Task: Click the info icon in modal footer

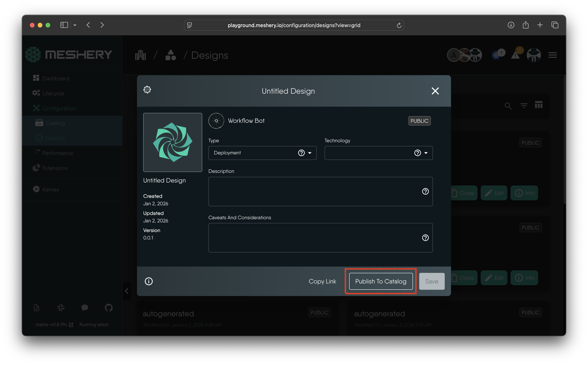Action: coord(149,281)
